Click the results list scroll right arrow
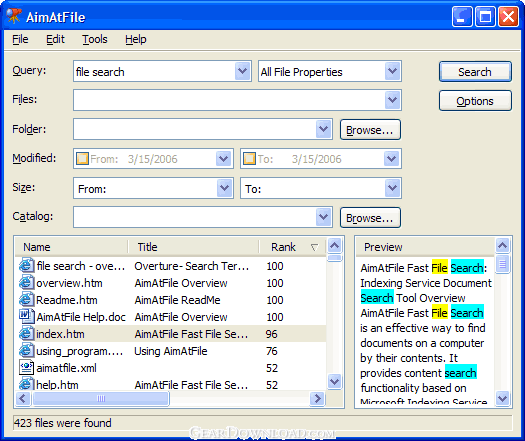Screen dimensions: 525x441 tap(317, 398)
